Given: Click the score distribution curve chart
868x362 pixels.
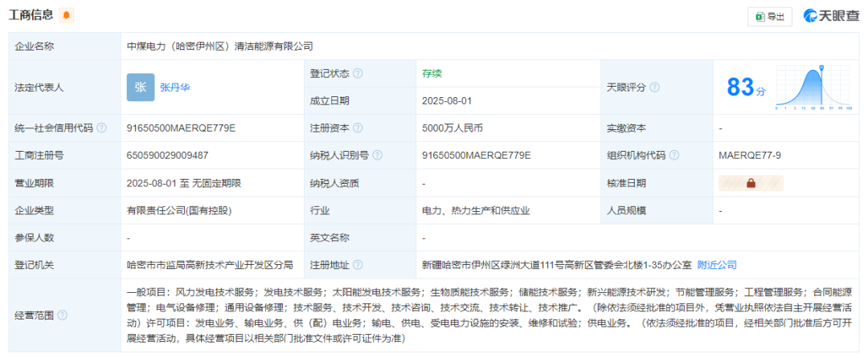Looking at the screenshot, I should click(x=813, y=87).
